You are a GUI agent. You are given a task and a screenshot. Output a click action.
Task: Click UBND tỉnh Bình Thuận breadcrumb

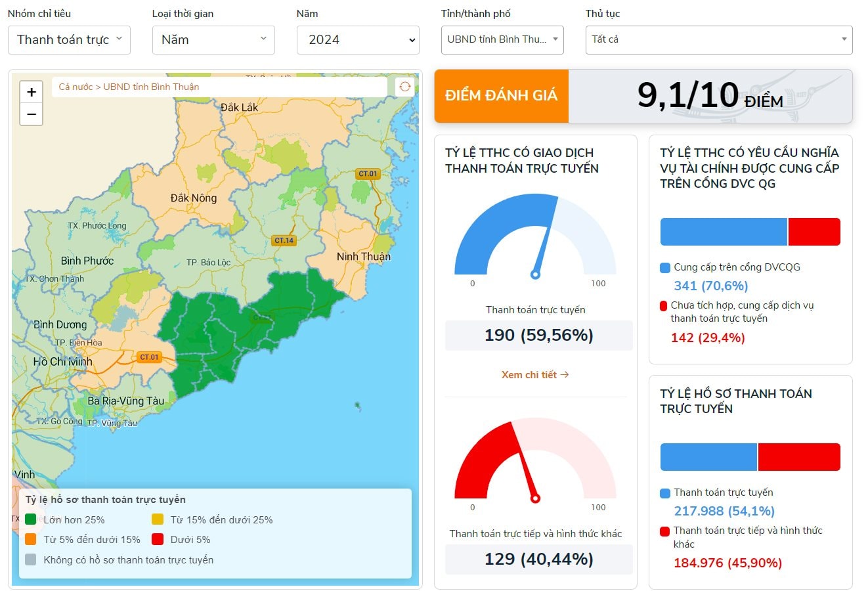coord(151,87)
